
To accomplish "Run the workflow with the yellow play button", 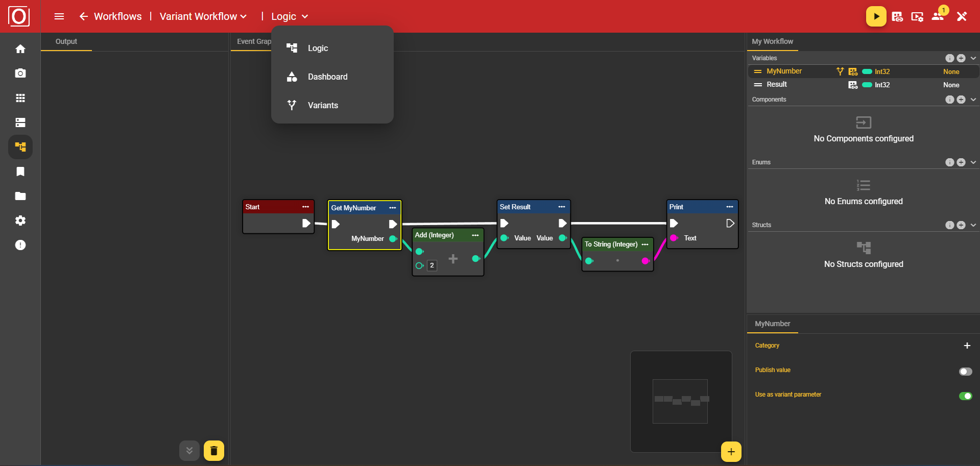I will tap(875, 16).
